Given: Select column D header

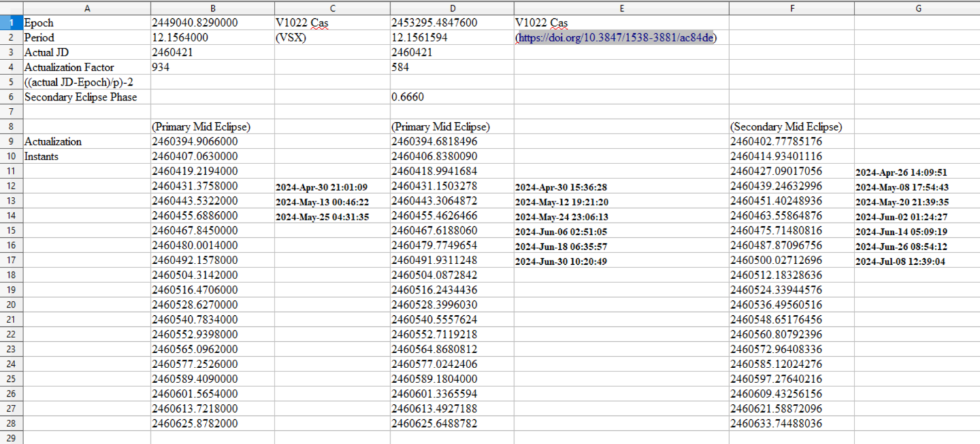Looking at the screenshot, I should [453, 9].
